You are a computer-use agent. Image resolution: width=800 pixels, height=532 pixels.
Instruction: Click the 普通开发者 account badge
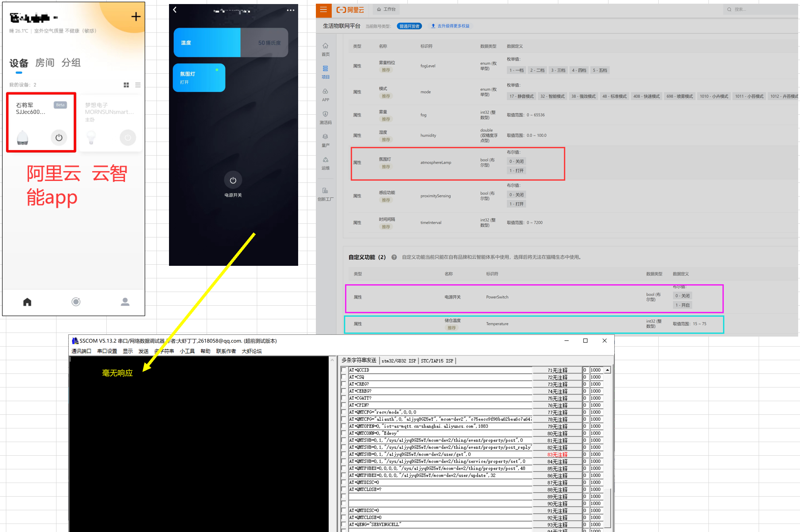409,26
